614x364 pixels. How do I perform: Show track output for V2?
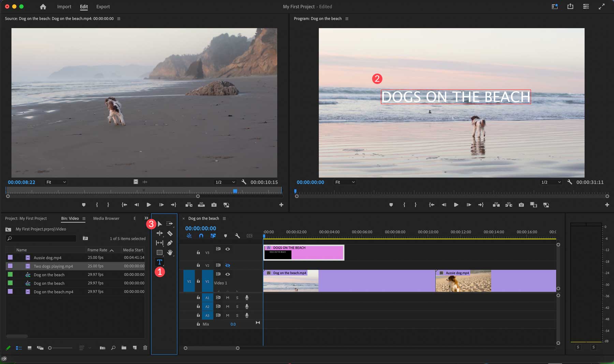tap(228, 265)
